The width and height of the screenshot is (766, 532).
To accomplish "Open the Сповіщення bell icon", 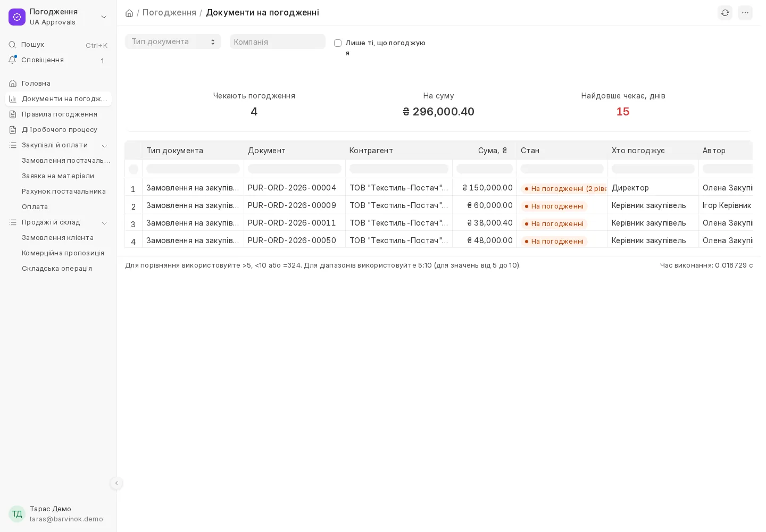I will pos(12,60).
